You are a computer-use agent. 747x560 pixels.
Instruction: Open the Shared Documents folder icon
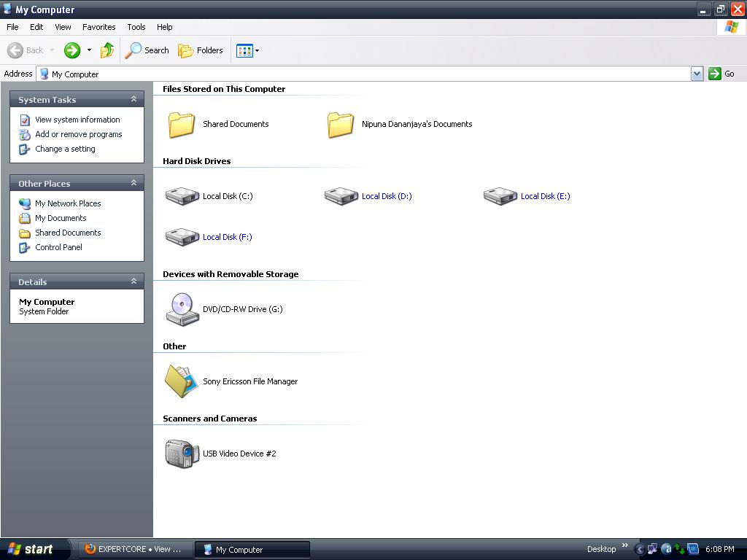point(182,124)
